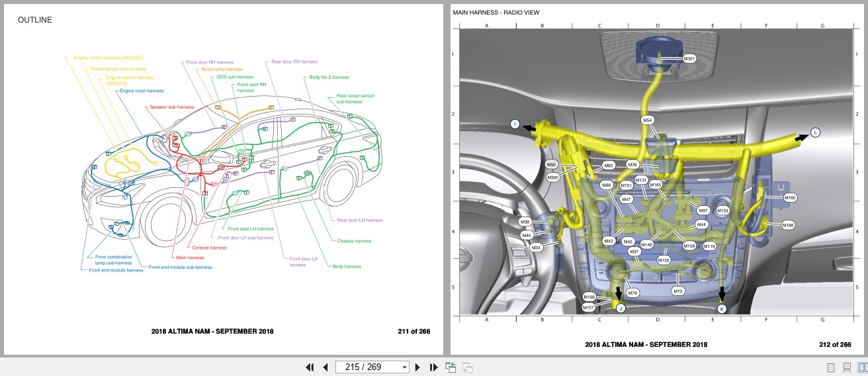Click the M166 connector label
Screen dimensions: 868x376
coord(788,225)
